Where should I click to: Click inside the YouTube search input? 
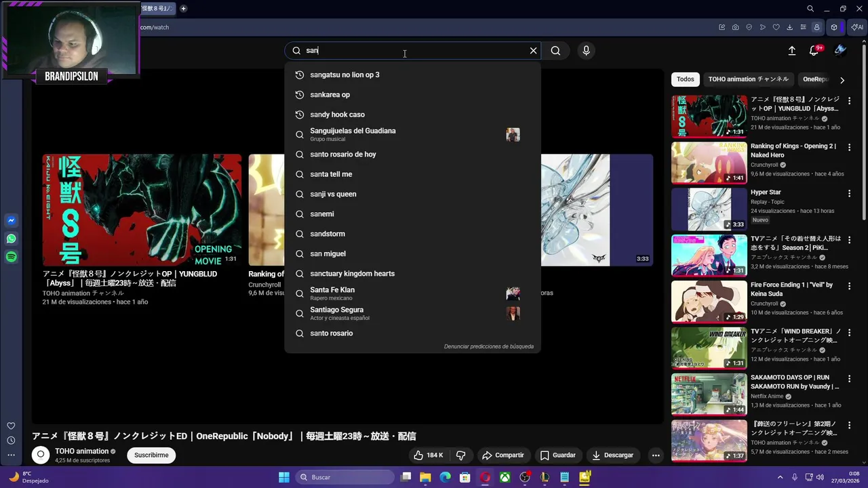pos(414,50)
